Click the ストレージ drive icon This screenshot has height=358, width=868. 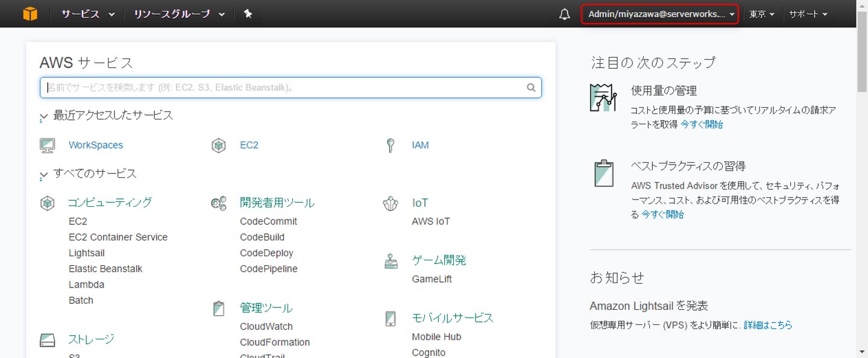tap(47, 340)
